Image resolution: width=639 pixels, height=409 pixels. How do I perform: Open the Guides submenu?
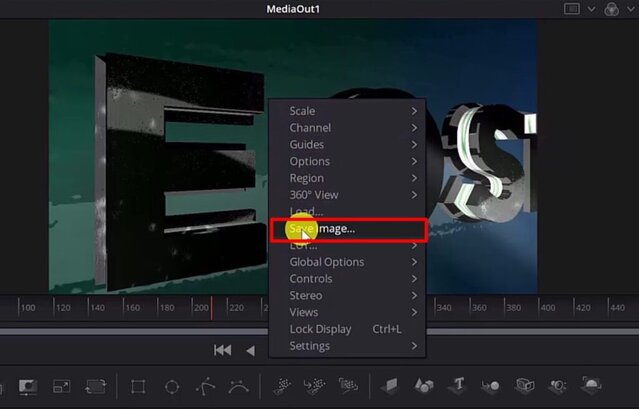348,144
